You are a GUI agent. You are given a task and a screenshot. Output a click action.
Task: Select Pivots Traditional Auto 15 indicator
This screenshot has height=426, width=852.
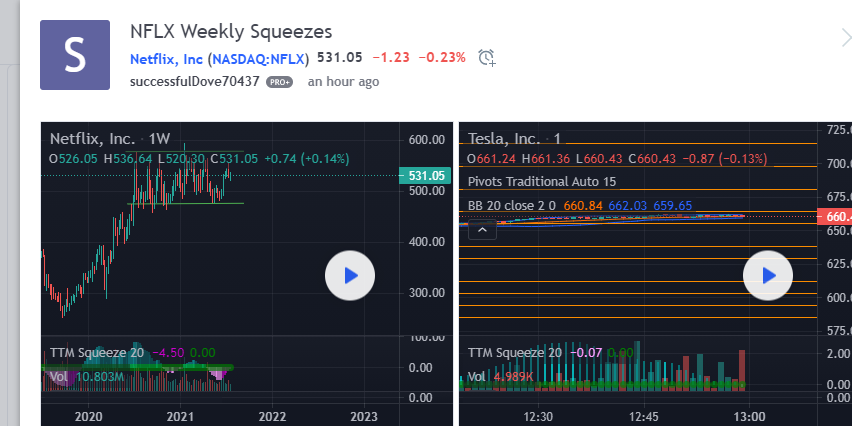[542, 181]
